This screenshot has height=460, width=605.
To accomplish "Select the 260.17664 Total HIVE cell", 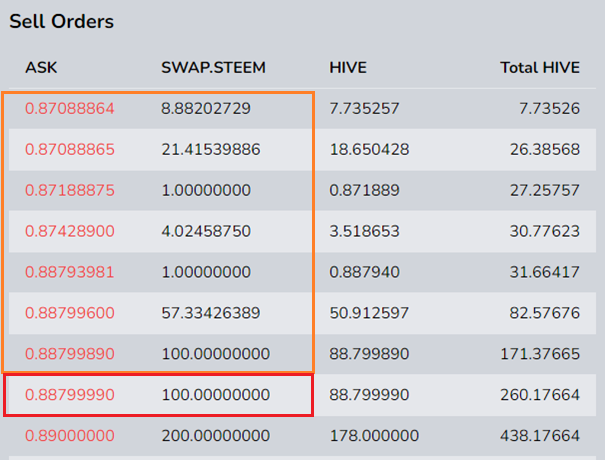I will pos(540,395).
